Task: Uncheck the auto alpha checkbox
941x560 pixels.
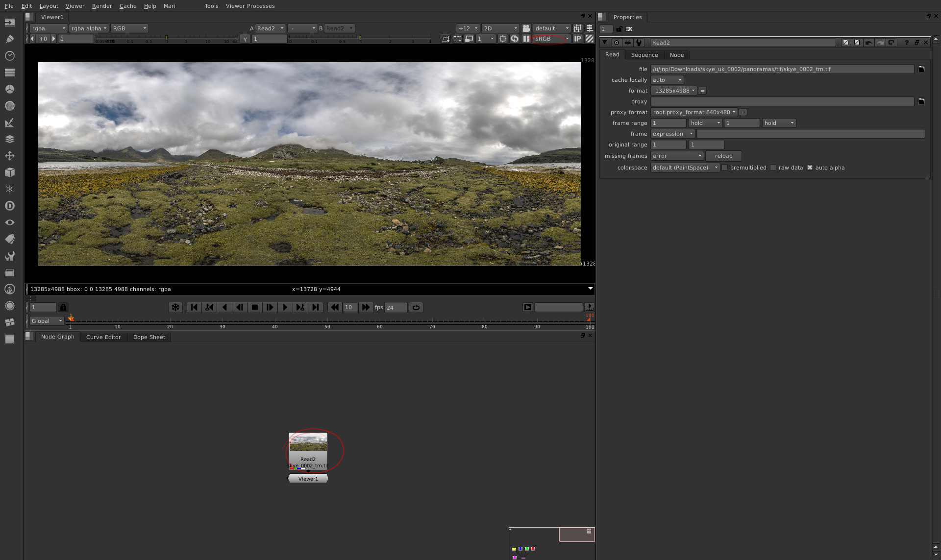Action: (810, 168)
